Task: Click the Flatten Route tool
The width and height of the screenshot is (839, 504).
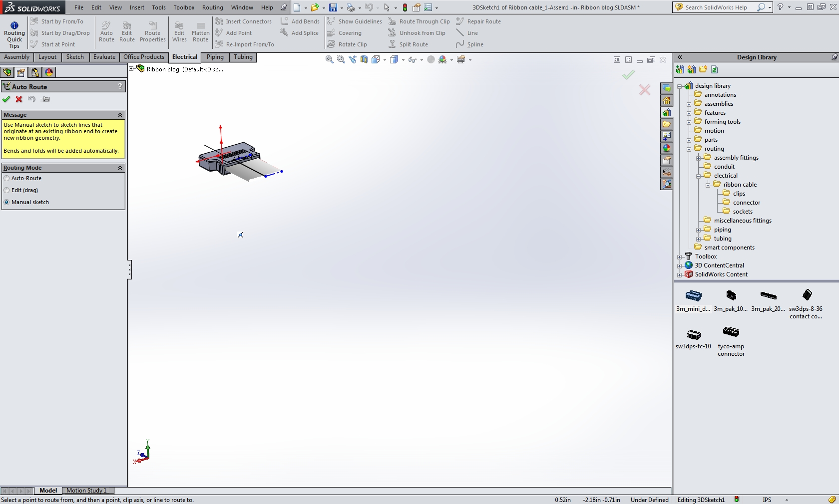Action: [x=200, y=31]
